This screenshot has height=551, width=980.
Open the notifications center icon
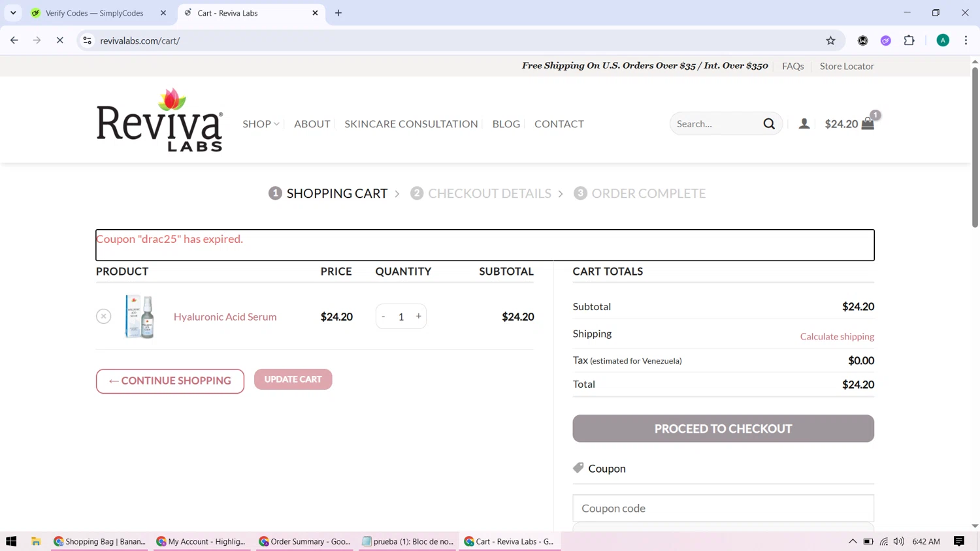(959, 541)
